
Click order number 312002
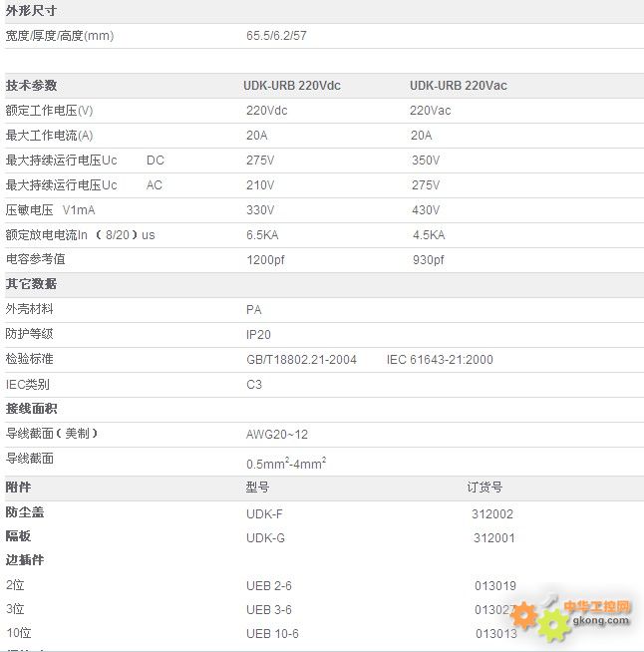493,513
